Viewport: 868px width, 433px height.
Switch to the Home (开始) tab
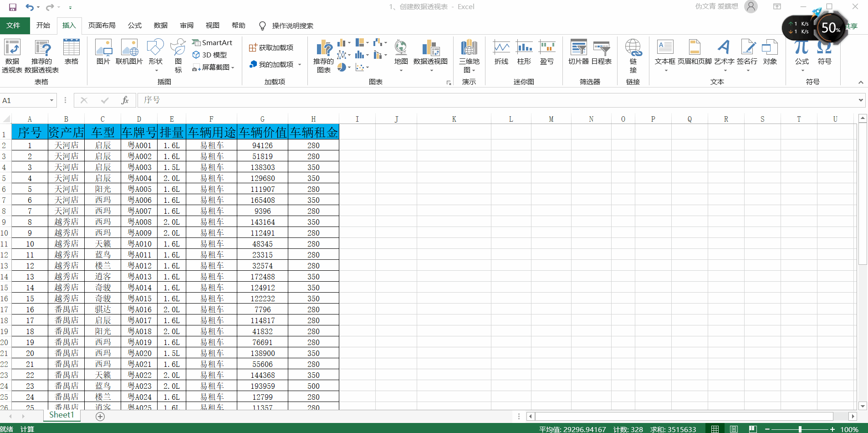pyautogui.click(x=43, y=26)
